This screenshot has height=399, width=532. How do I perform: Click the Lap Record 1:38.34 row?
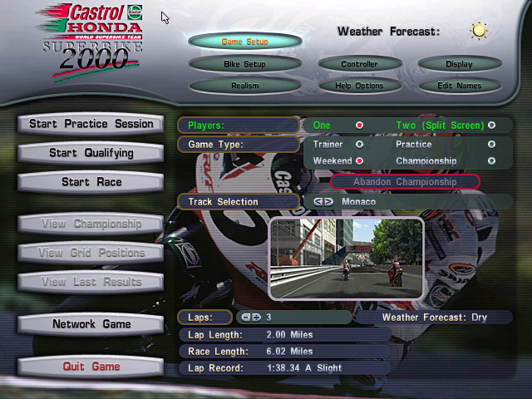click(285, 368)
